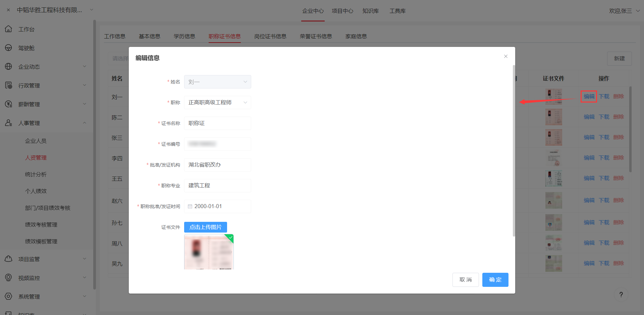Viewport: 644px width, 315px height.
Task: Open 部门/项目绩效考核 in sidebar
Action: click(48, 208)
